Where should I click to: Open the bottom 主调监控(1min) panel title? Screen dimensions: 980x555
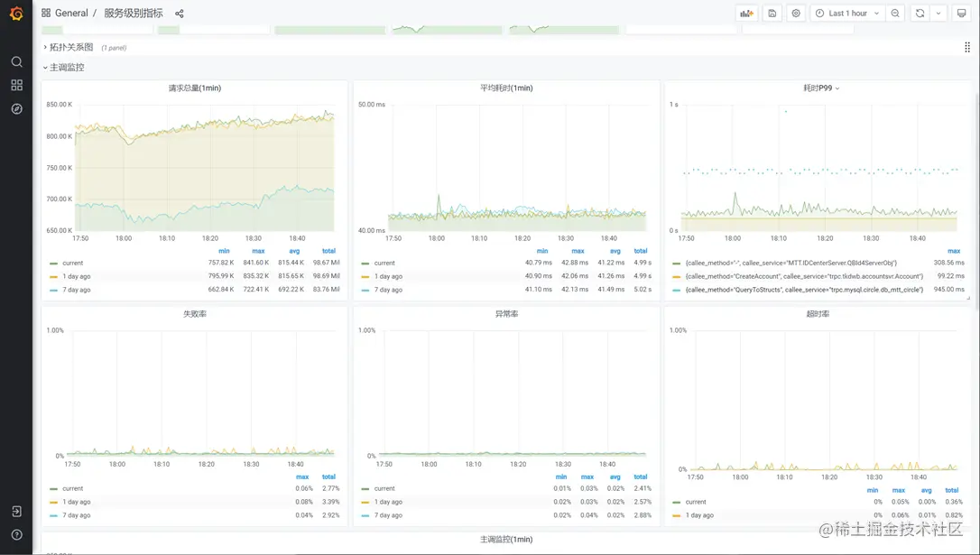[x=506, y=539]
